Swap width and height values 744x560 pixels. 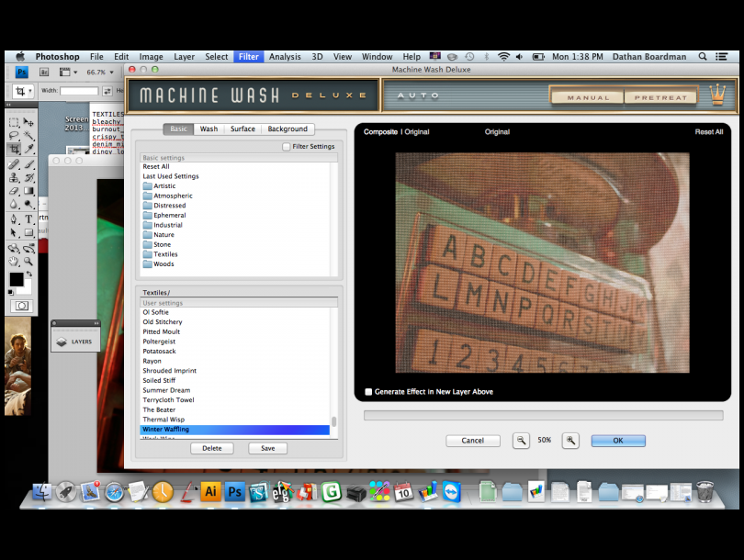(107, 91)
